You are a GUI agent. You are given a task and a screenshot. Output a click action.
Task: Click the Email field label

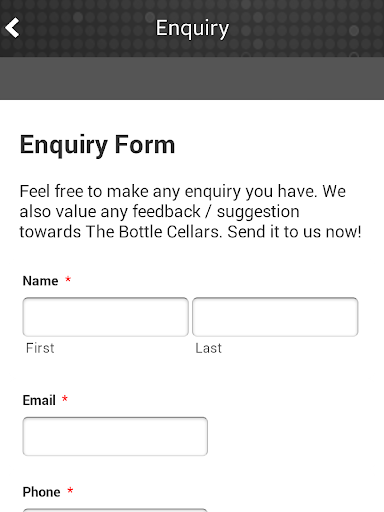point(39,400)
